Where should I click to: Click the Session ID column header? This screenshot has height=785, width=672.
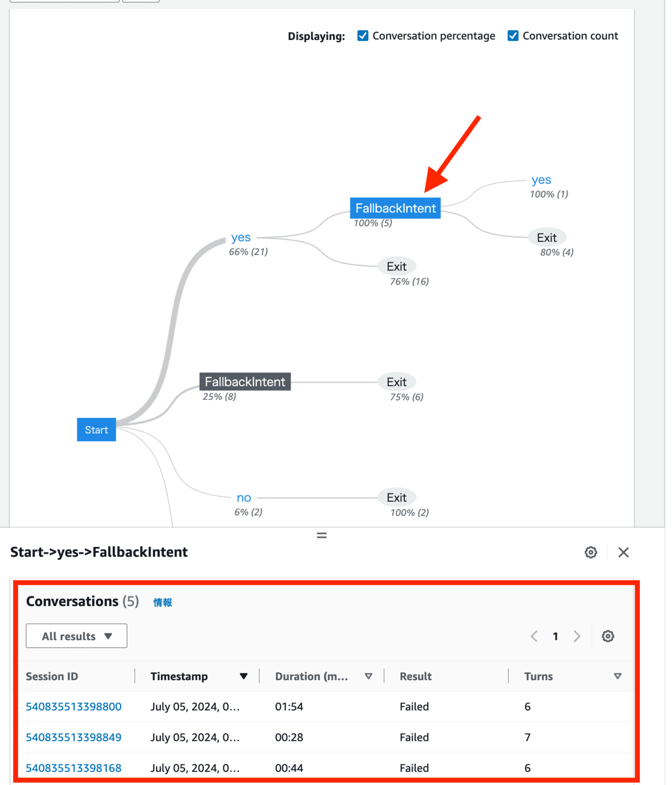tap(52, 676)
